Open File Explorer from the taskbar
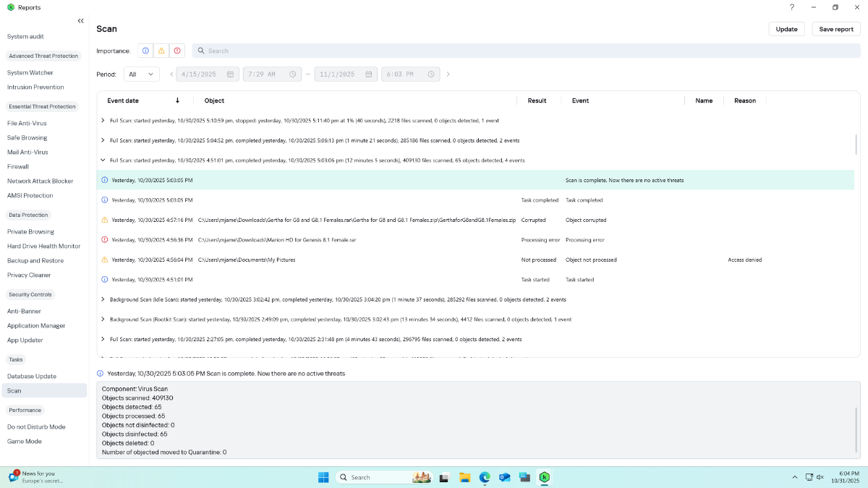This screenshot has height=488, width=868. click(x=464, y=477)
